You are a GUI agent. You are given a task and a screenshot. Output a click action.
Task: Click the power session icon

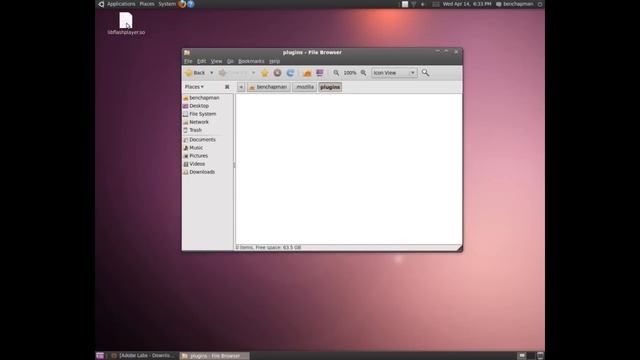tap(540, 4)
